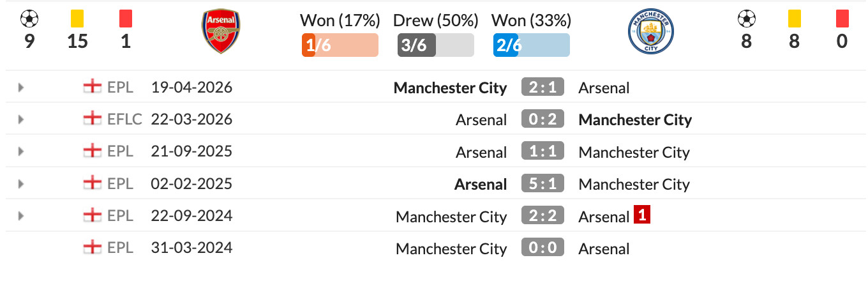
Task: Click Arsenal's goals soccer ball icon
Action: (x=29, y=19)
